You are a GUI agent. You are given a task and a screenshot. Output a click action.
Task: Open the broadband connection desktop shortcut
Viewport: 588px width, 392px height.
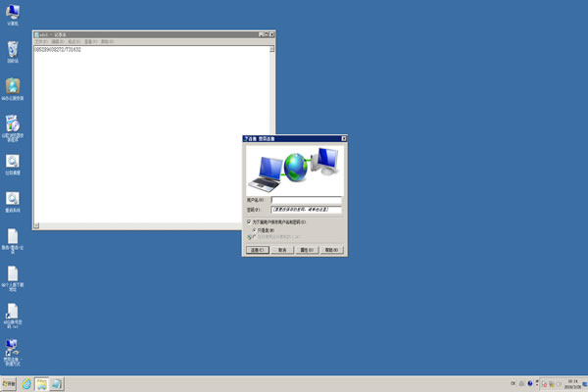(x=13, y=346)
